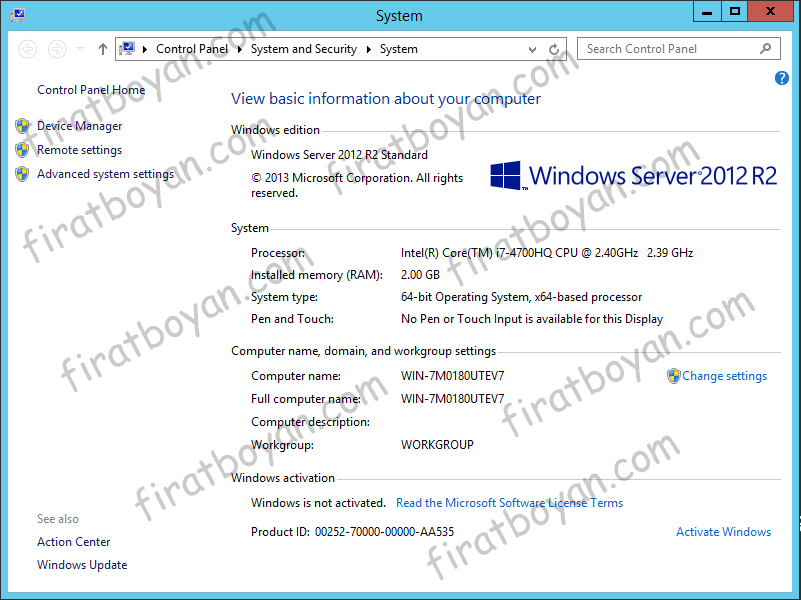The width and height of the screenshot is (801, 600).
Task: Minimize the System window
Action: (x=707, y=11)
